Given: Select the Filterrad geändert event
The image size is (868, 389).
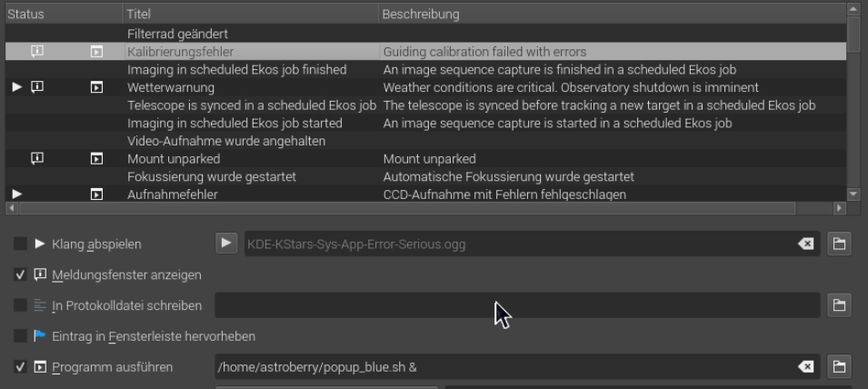Looking at the screenshot, I should click(x=425, y=34).
